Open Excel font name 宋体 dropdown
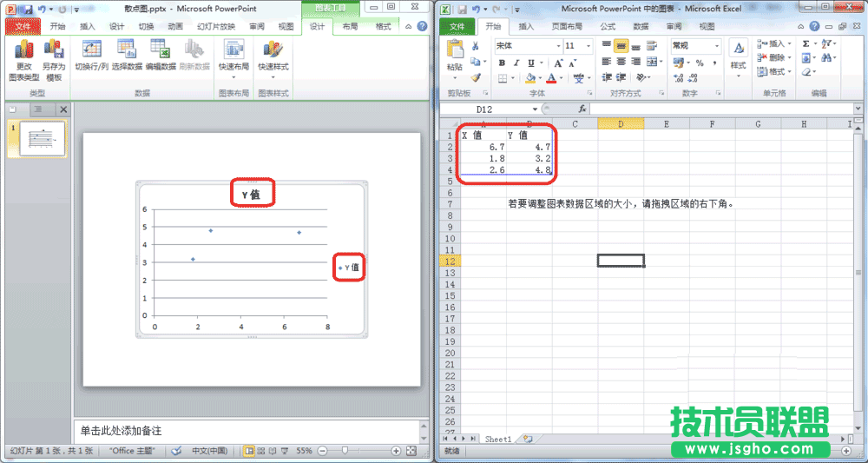 (x=557, y=46)
